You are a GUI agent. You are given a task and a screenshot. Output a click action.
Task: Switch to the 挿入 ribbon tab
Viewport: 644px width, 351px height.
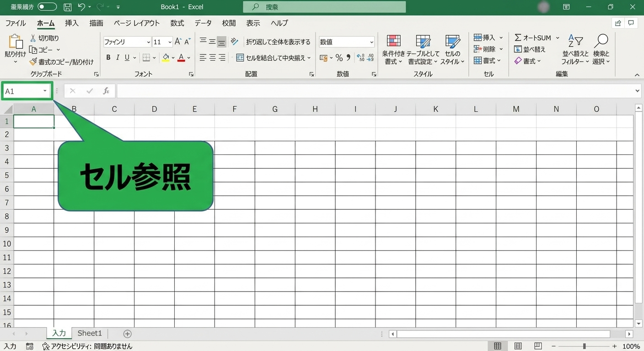pyautogui.click(x=72, y=23)
